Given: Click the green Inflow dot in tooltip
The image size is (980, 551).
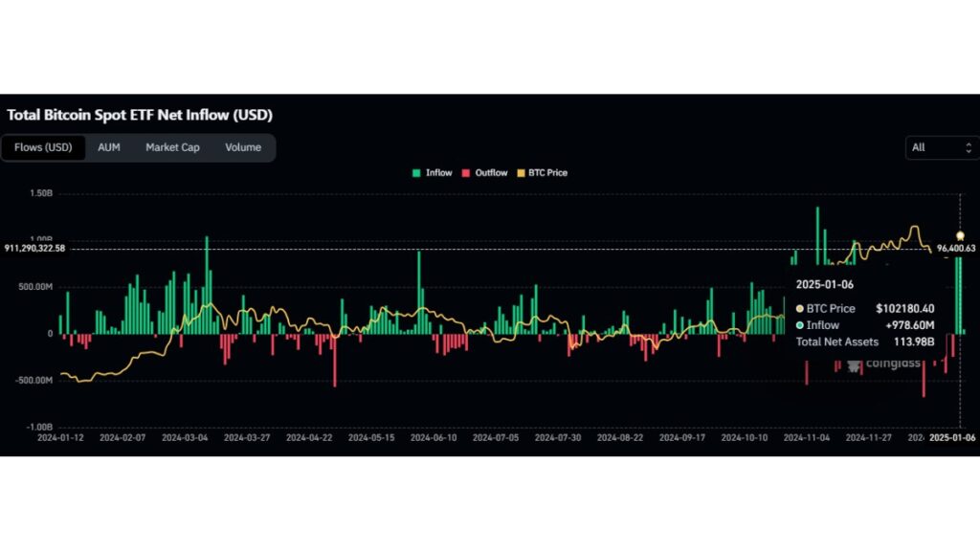Looking at the screenshot, I should coord(800,325).
